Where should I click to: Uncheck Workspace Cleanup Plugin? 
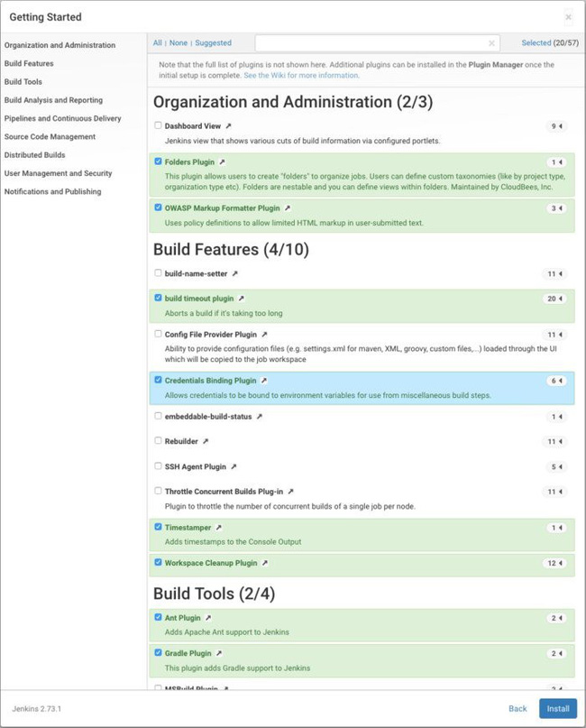pos(158,562)
